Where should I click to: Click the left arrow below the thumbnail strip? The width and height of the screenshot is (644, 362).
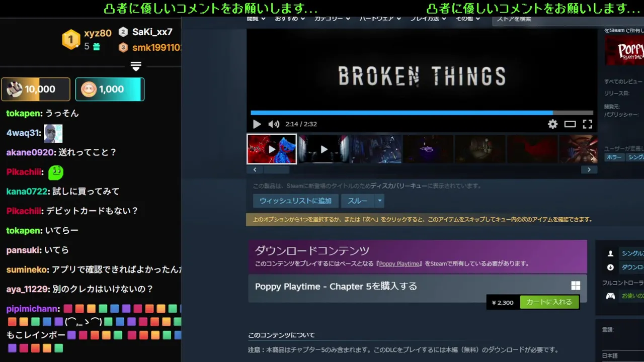(x=255, y=169)
